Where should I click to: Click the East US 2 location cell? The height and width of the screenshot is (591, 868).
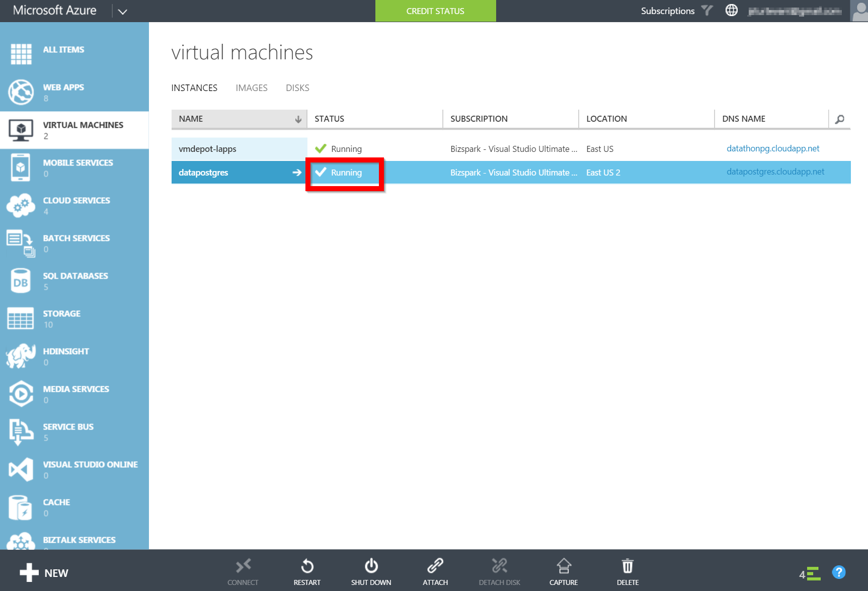click(x=603, y=173)
